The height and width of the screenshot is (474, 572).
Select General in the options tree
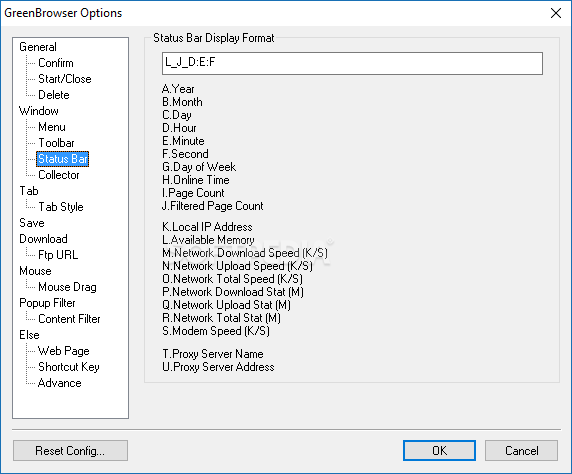pos(38,47)
